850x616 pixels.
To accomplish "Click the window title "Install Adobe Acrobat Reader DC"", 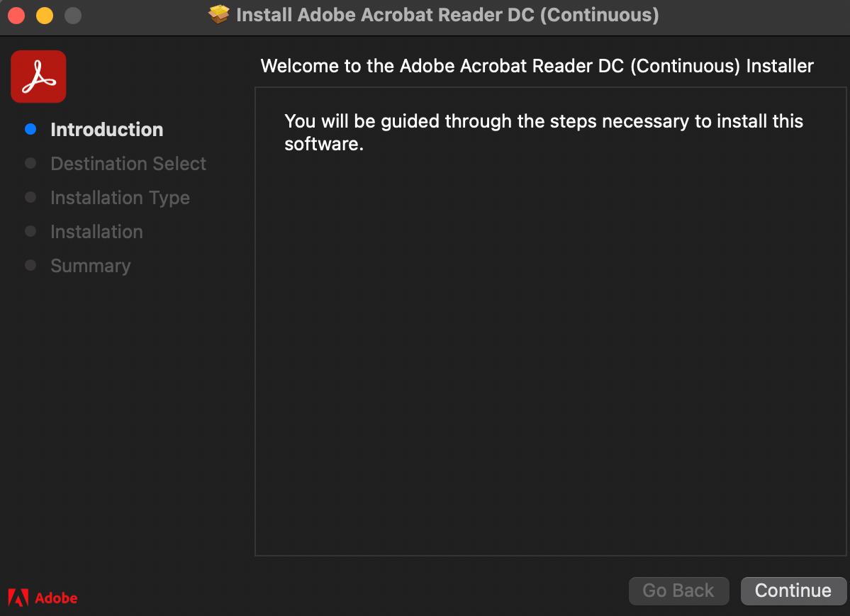I will point(447,15).
